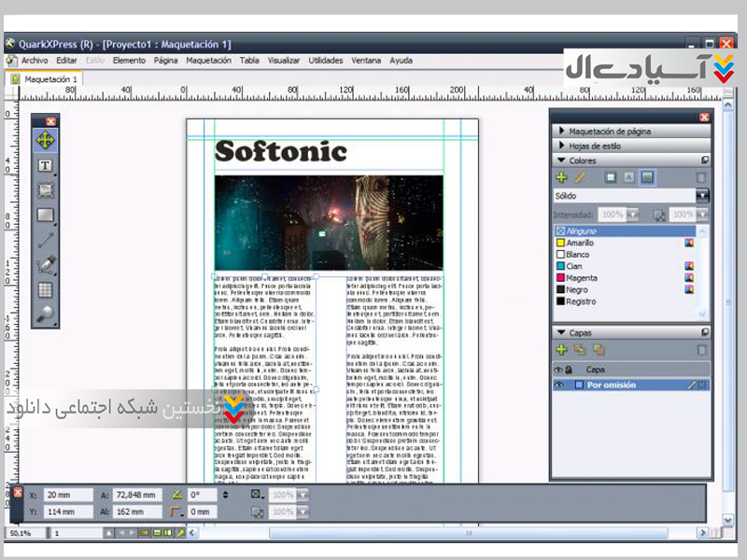The image size is (747, 560).
Task: Select the Bezier Pen tool
Action: 45,265
